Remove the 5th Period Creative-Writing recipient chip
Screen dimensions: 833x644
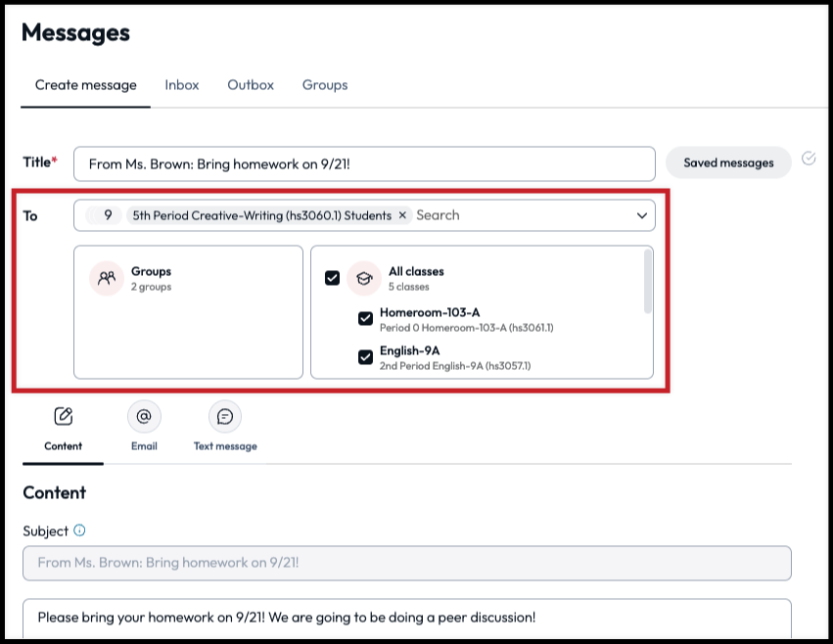[x=402, y=215]
